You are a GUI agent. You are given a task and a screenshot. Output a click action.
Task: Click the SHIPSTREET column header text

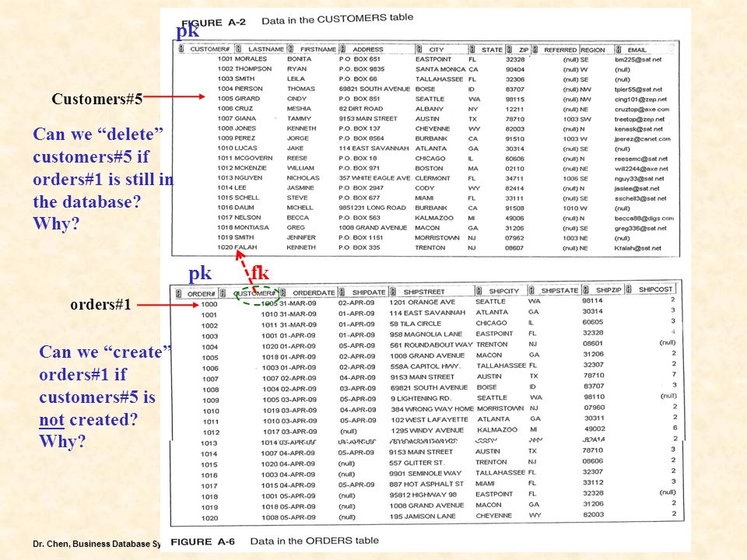(424, 292)
